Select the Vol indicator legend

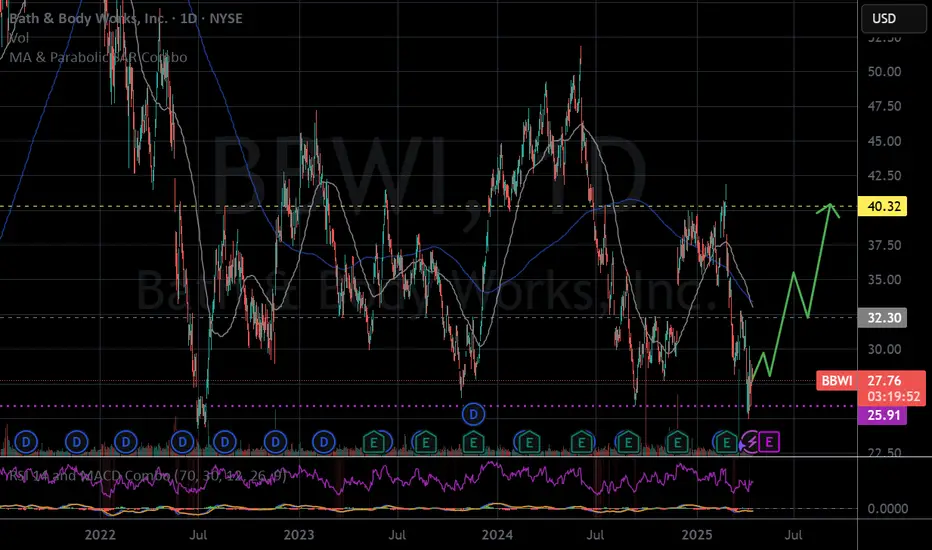[x=18, y=38]
